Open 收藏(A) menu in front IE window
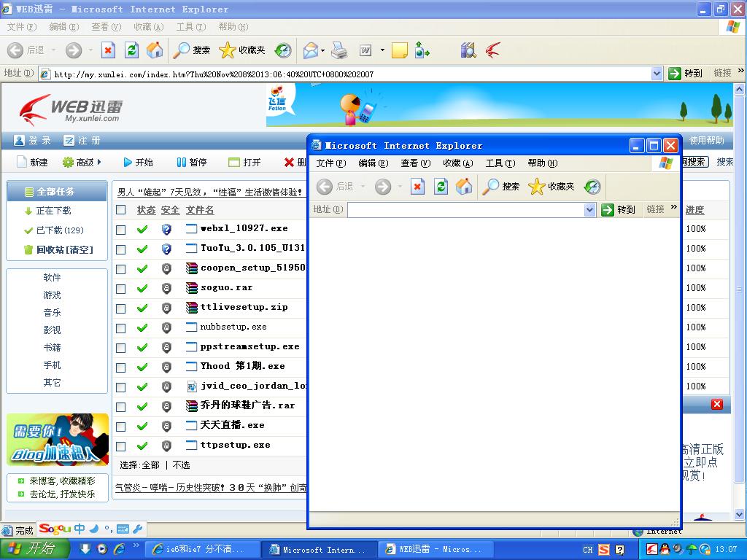The height and width of the screenshot is (560, 747). [458, 163]
